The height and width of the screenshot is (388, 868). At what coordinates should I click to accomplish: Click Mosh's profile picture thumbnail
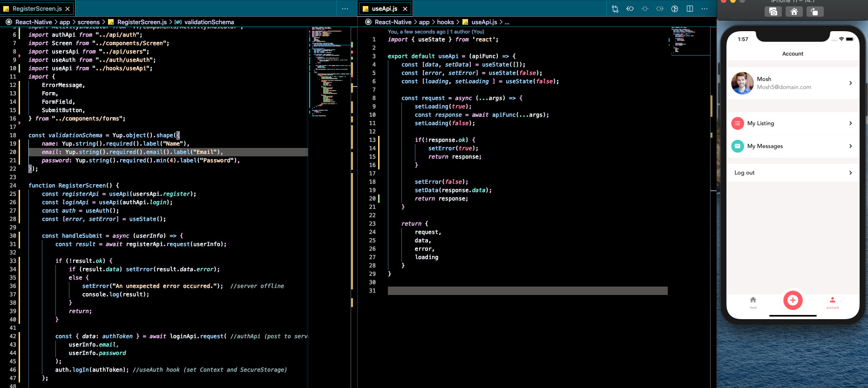click(x=742, y=83)
